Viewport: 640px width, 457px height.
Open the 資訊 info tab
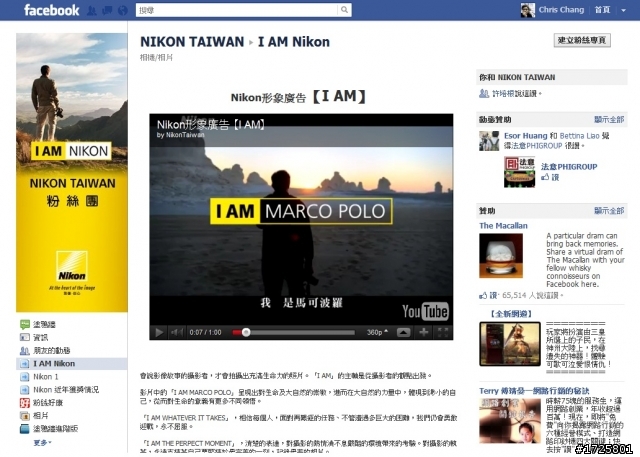40,337
